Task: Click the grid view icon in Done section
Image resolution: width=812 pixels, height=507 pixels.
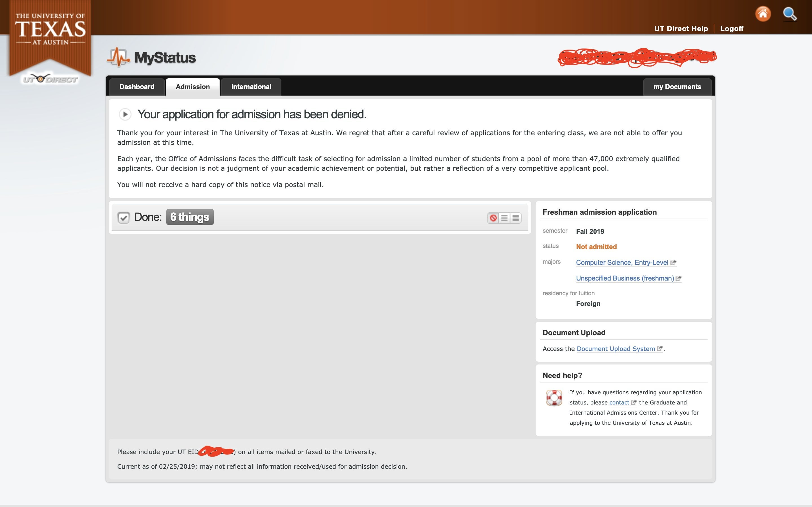Action: (x=515, y=217)
